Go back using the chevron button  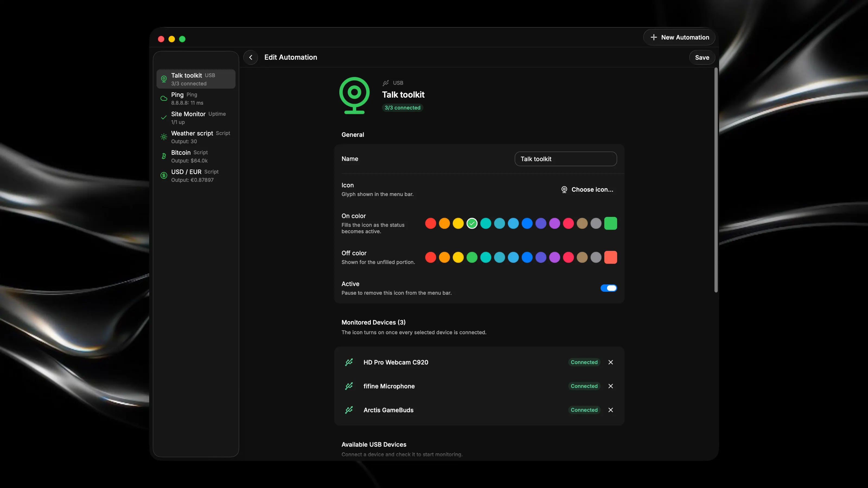(x=251, y=57)
